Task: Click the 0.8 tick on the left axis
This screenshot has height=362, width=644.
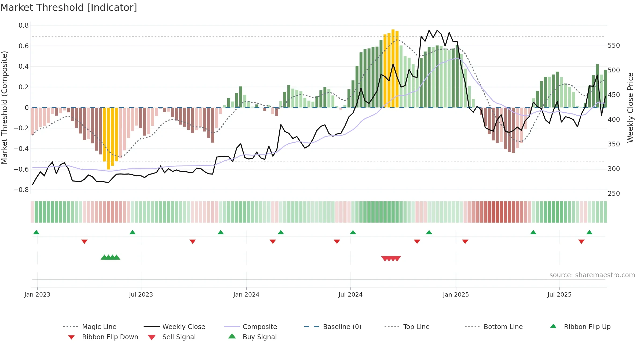Action: pos(24,25)
